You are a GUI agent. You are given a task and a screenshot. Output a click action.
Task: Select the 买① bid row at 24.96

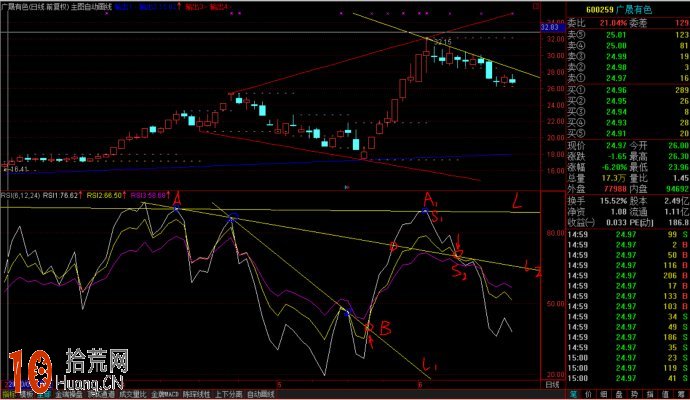[628, 90]
